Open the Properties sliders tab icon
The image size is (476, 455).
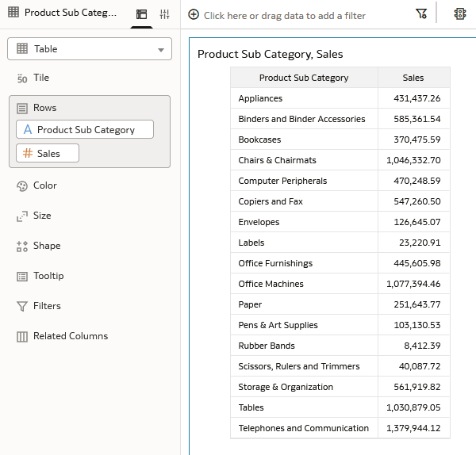(x=164, y=14)
